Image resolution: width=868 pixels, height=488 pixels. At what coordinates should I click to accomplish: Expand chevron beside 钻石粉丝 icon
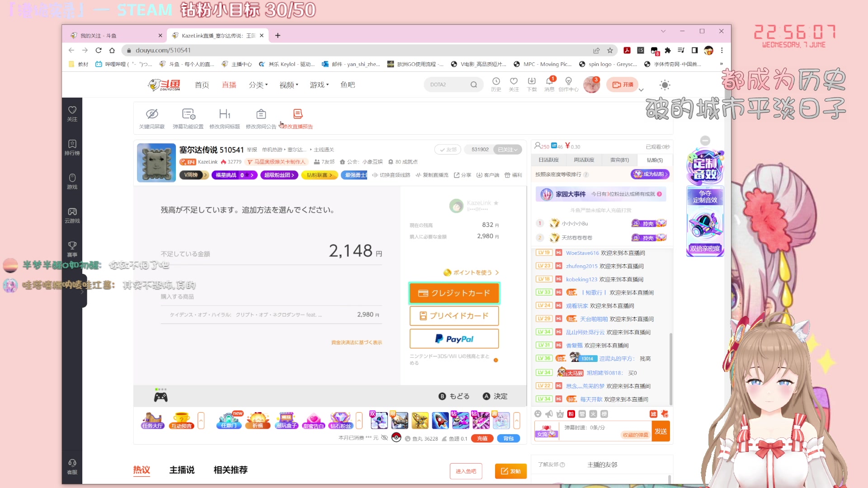pyautogui.click(x=359, y=420)
